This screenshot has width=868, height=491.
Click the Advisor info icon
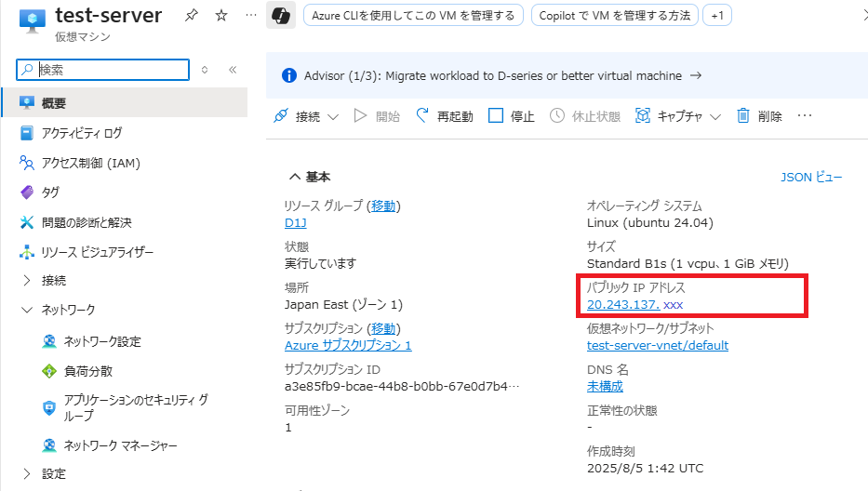click(289, 75)
